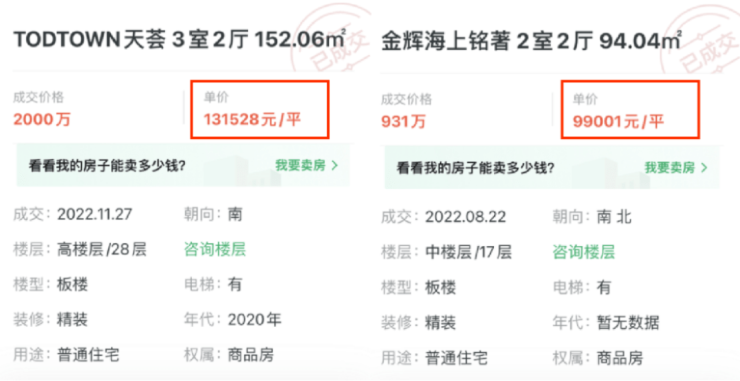Click 我要卖房 link in left listing
Viewport: 740px width, 381px height.
(301, 166)
